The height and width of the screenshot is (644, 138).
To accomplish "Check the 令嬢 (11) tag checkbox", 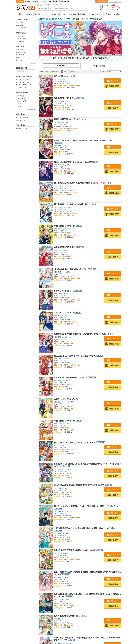I will (17, 96).
